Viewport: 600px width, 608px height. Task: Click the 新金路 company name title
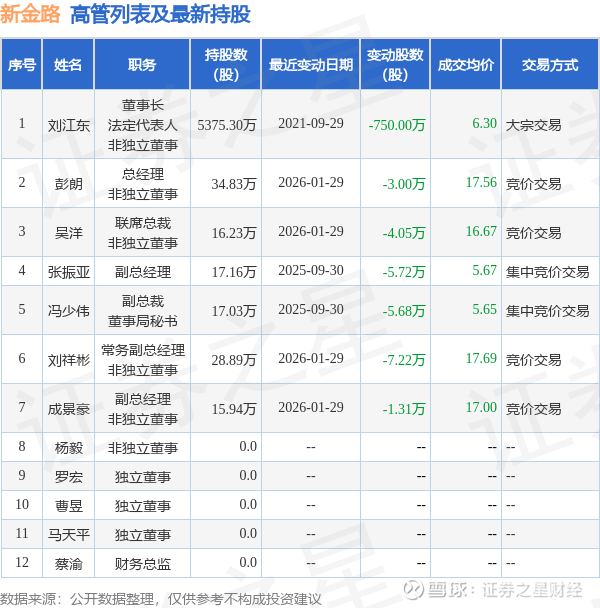[30, 14]
